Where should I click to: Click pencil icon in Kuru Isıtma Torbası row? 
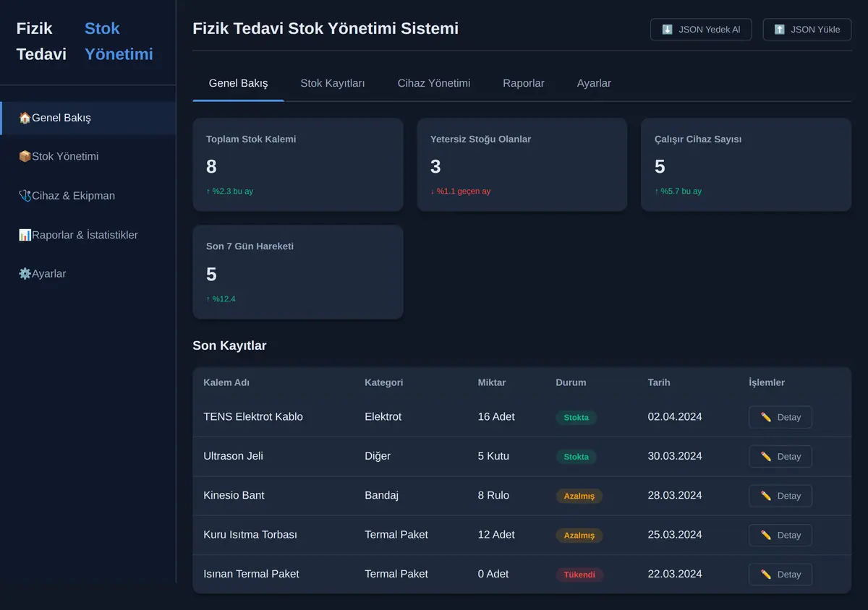point(766,536)
